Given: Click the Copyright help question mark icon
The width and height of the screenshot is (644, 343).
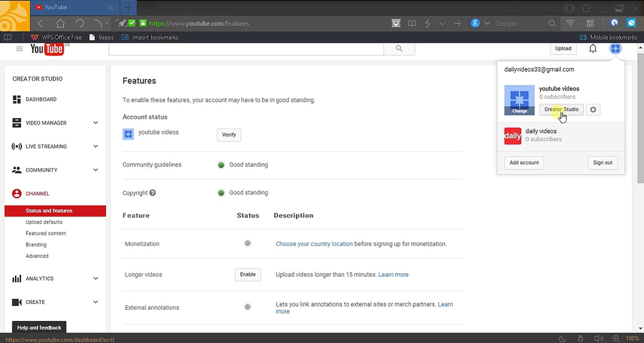Looking at the screenshot, I should [153, 193].
